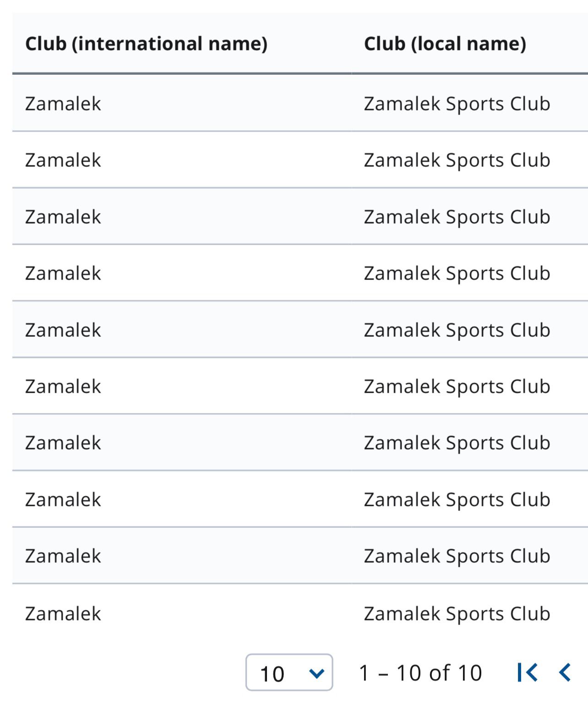The width and height of the screenshot is (588, 713).
Task: Select "Zamalek Sports Club" in the seventh row
Action: (x=457, y=443)
